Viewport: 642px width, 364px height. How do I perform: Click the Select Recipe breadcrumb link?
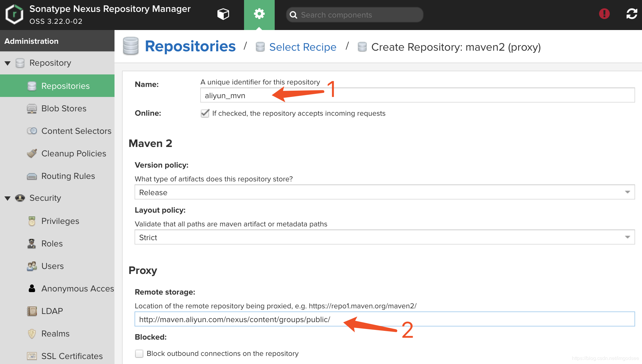pos(302,47)
